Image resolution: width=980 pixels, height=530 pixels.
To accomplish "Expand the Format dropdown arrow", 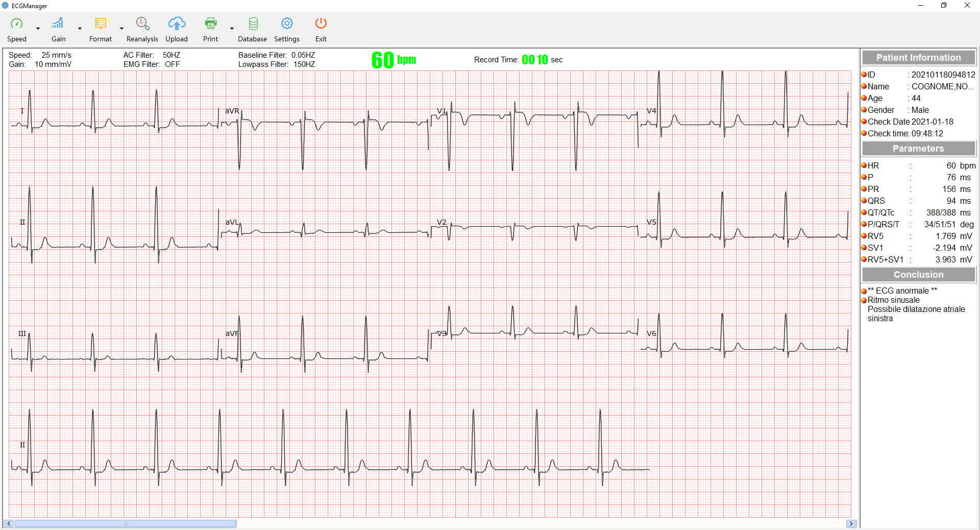I will pyautogui.click(x=121, y=29).
